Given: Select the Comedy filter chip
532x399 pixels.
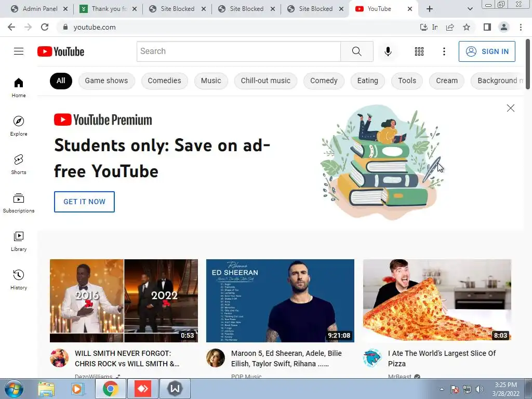Looking at the screenshot, I should tap(324, 81).
